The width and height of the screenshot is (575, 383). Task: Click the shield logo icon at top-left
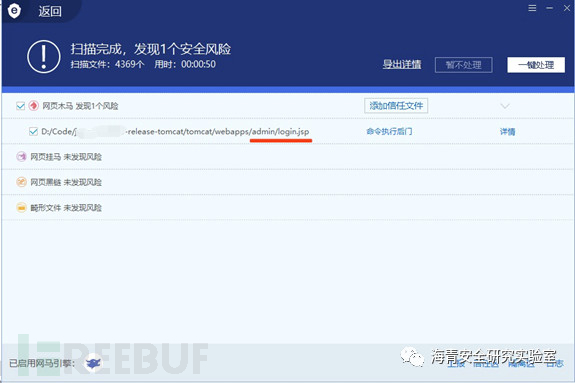(x=14, y=11)
